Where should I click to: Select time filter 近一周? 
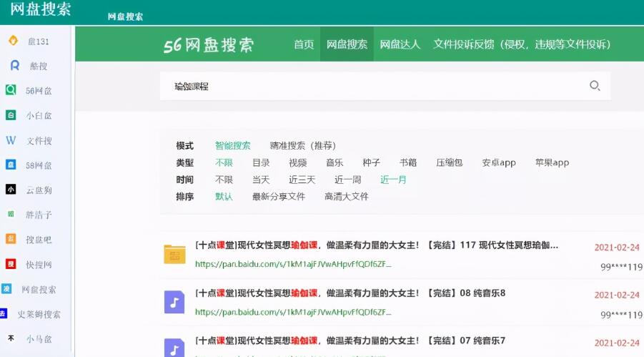click(x=347, y=180)
